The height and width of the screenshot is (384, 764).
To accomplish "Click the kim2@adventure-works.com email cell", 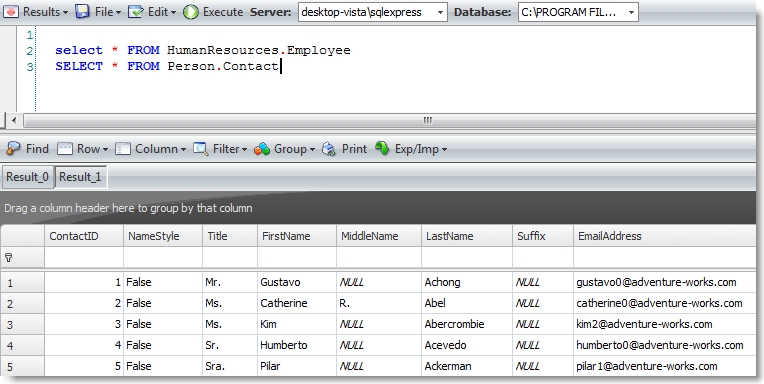I will 665,324.
